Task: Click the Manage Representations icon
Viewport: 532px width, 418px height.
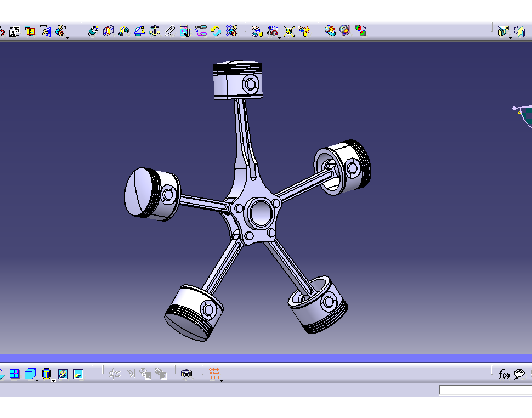Action: pos(46,31)
